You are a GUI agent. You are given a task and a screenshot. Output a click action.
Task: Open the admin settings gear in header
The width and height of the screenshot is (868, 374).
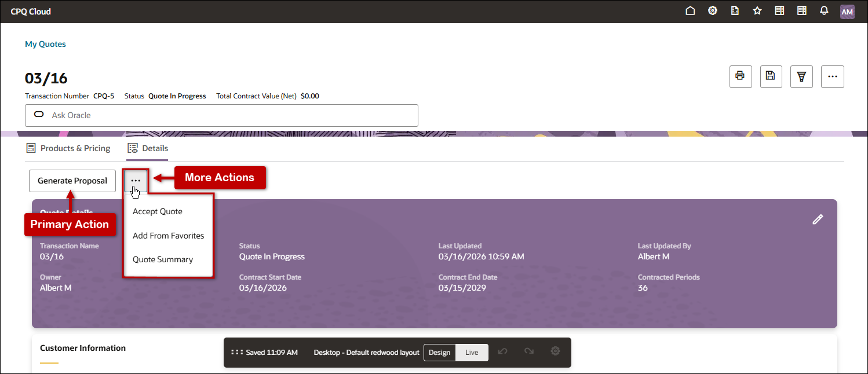[x=713, y=11]
